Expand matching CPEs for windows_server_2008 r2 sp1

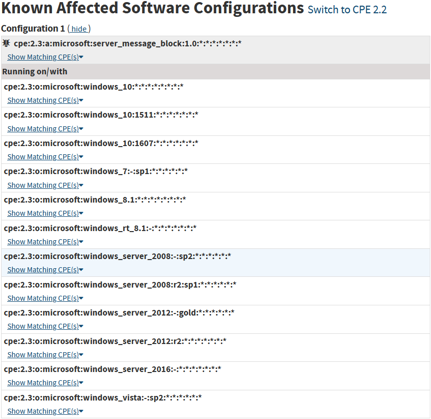(x=45, y=298)
